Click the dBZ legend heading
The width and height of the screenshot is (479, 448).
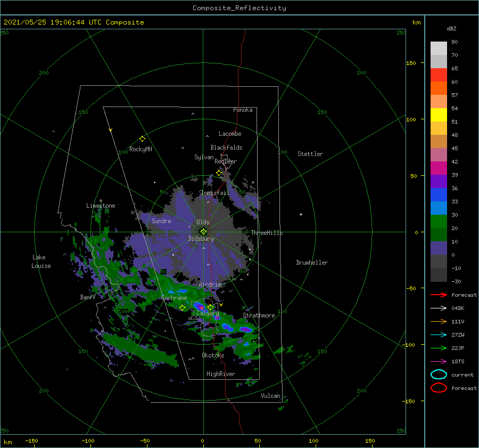(451, 28)
